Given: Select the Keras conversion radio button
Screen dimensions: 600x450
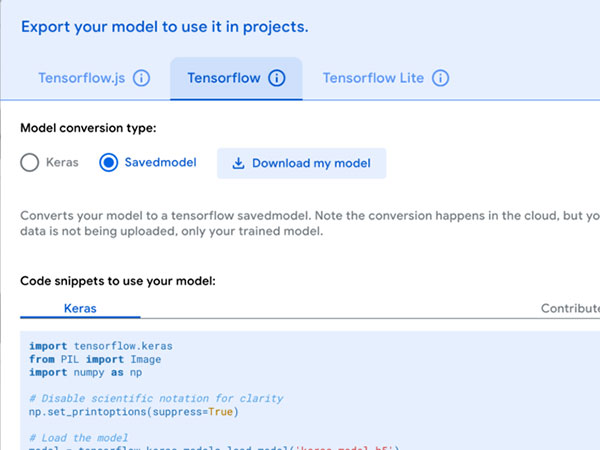Looking at the screenshot, I should tap(30, 163).
